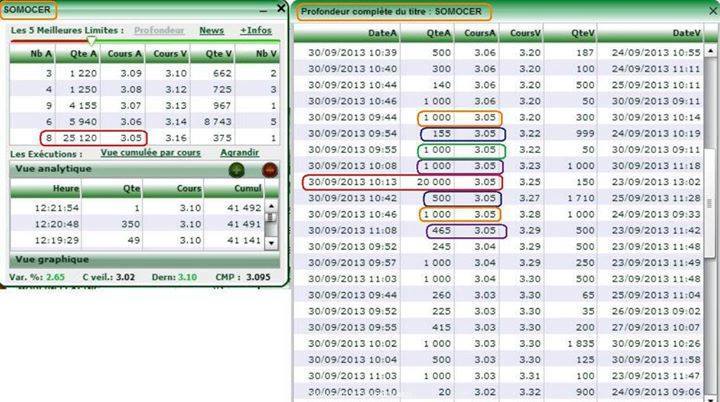Click the Cours A column header
The width and height of the screenshot is (720, 402).
(123, 54)
